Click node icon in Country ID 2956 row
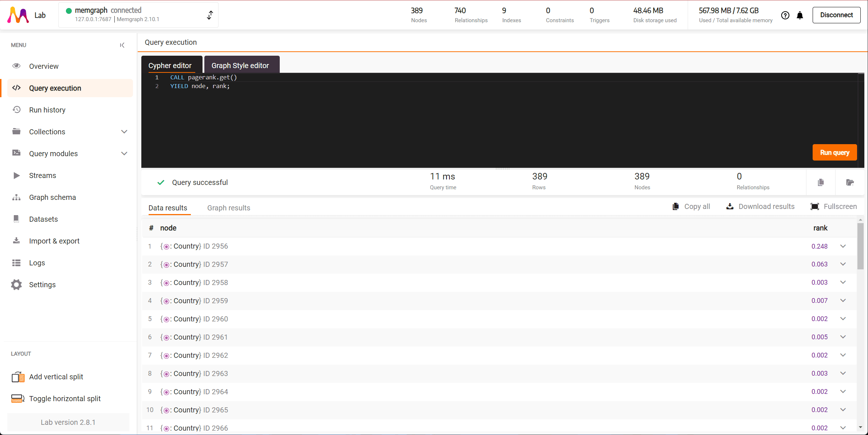The width and height of the screenshot is (868, 435). (166, 246)
